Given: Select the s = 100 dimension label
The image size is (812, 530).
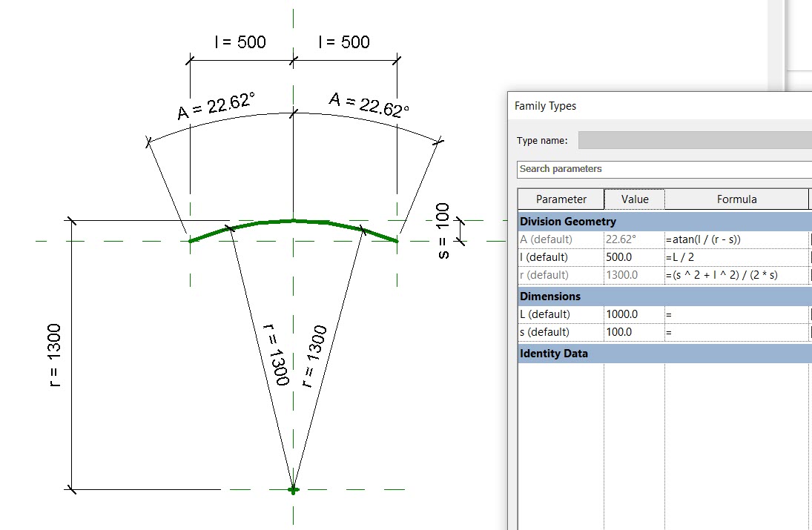Looking at the screenshot, I should coord(443,231).
